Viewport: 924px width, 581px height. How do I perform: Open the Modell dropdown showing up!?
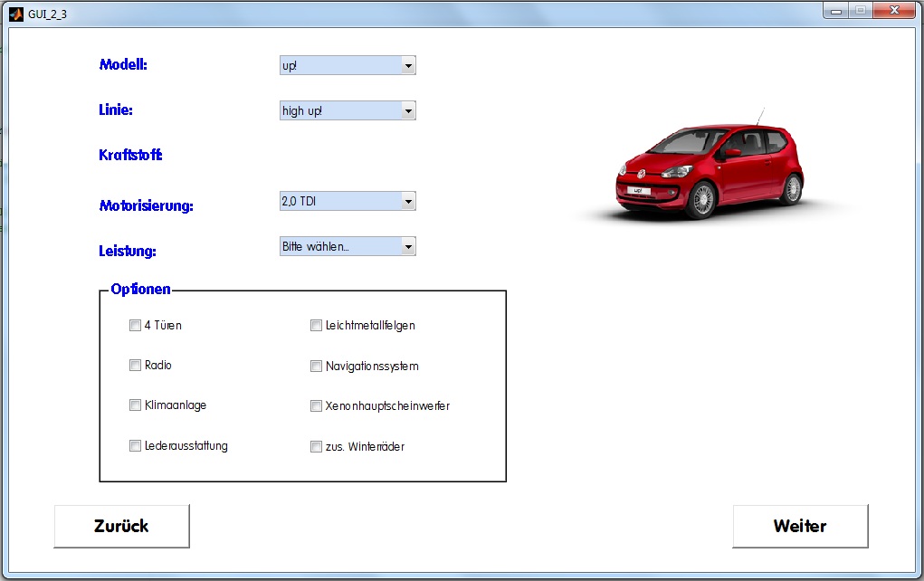[348, 65]
